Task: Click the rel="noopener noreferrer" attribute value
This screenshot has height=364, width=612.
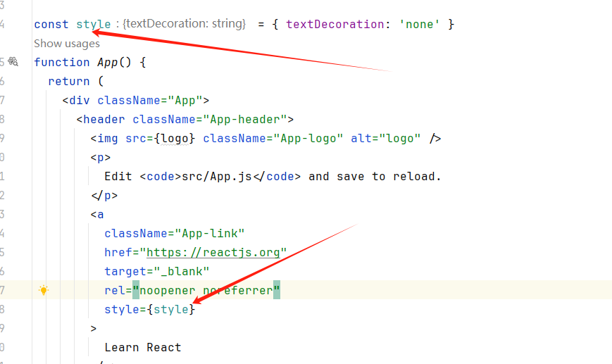Action: tap(206, 290)
